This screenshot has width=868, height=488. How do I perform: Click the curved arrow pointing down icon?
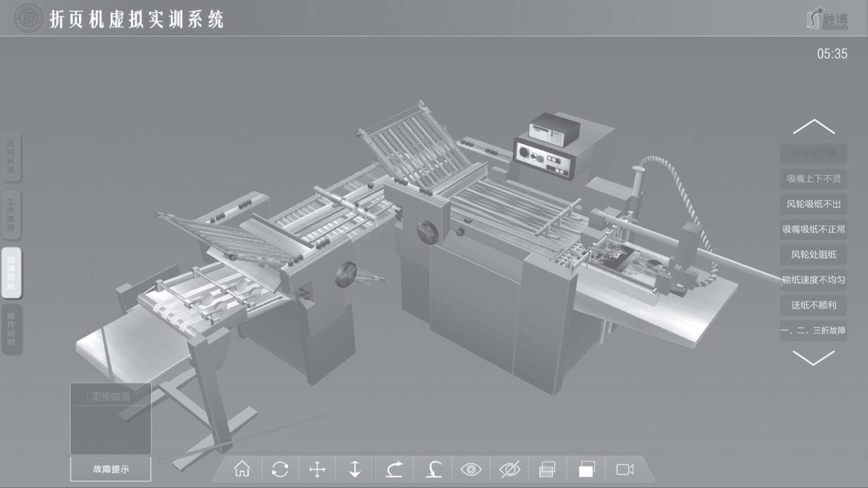click(x=433, y=469)
